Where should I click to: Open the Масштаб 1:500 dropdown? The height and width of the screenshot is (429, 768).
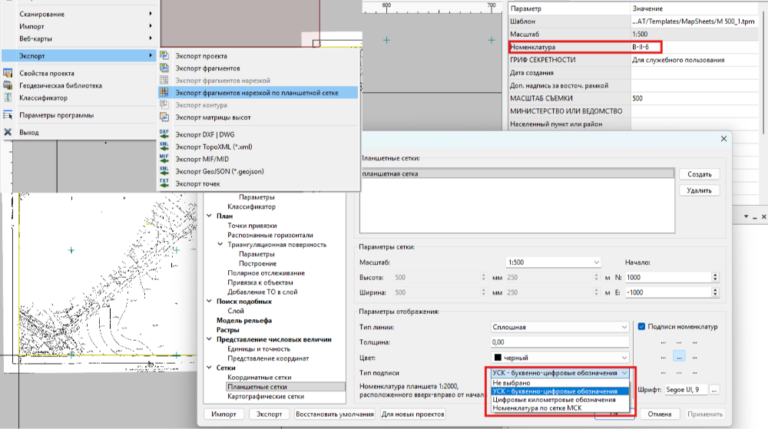(x=552, y=262)
